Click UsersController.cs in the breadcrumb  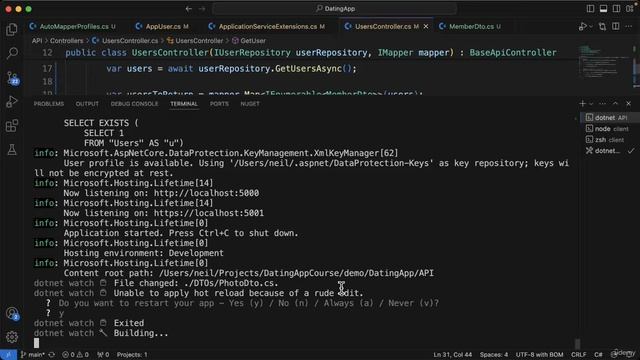pos(125,41)
